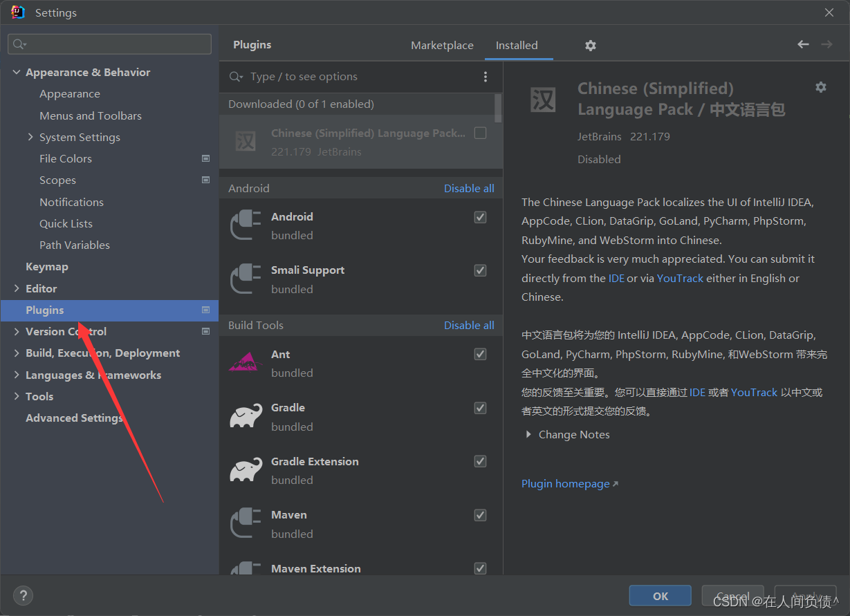Click the project-level icon beside Scopes
This screenshot has height=616, width=850.
[205, 180]
